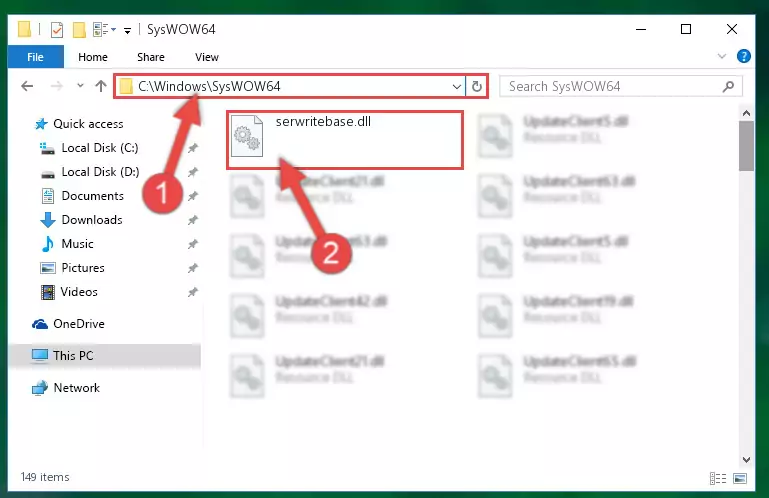Click the This PC monitor icon
This screenshot has height=498, width=769.
click(x=40, y=355)
